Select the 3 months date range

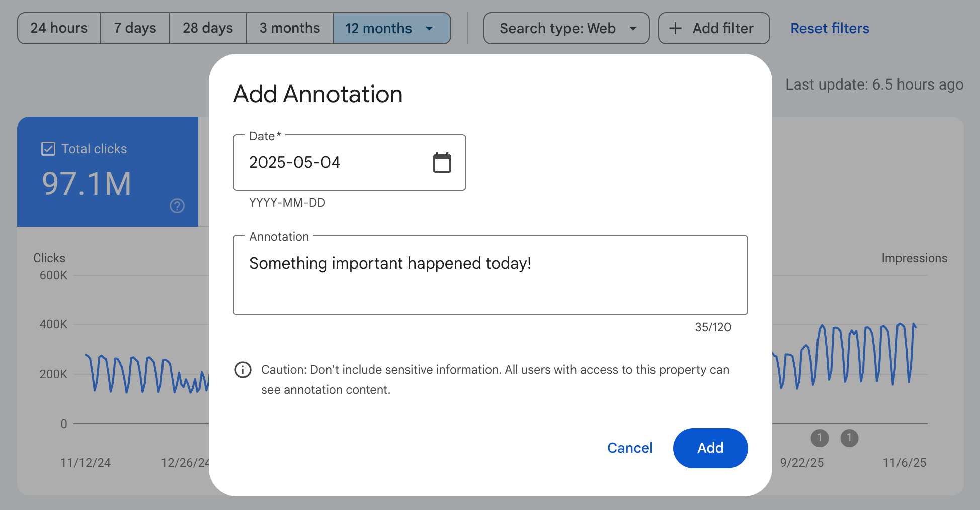point(289,28)
